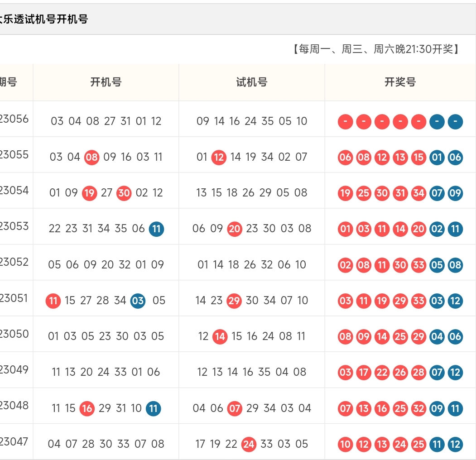This screenshot has width=476, height=460.
Task: Click blue ball 05 in 23052 开奖号
Action: (437, 265)
